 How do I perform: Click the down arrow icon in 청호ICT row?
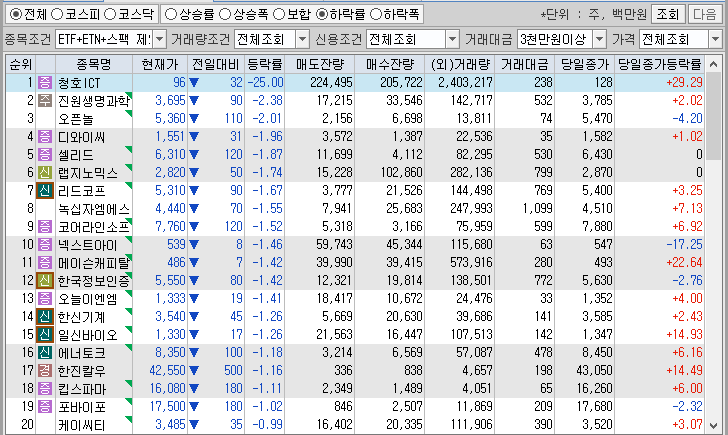point(194,83)
